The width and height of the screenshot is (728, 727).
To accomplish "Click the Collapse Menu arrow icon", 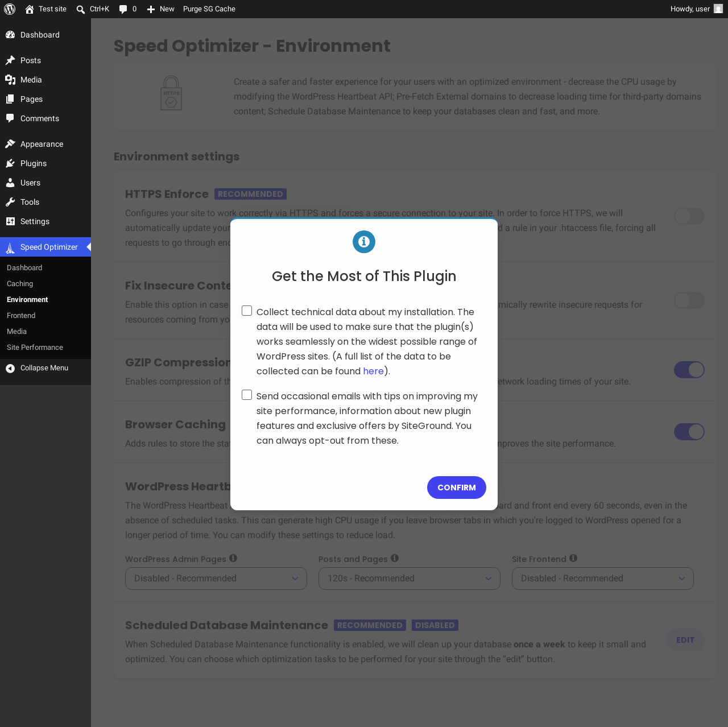I will click(10, 368).
